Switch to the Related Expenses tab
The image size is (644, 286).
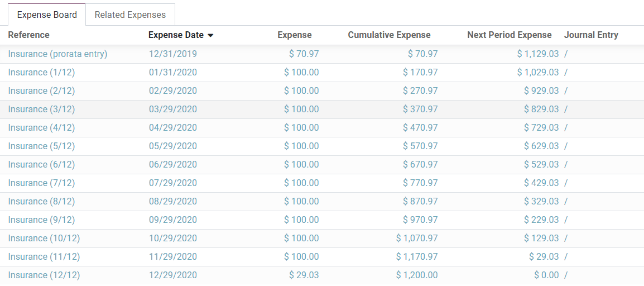pyautogui.click(x=130, y=15)
